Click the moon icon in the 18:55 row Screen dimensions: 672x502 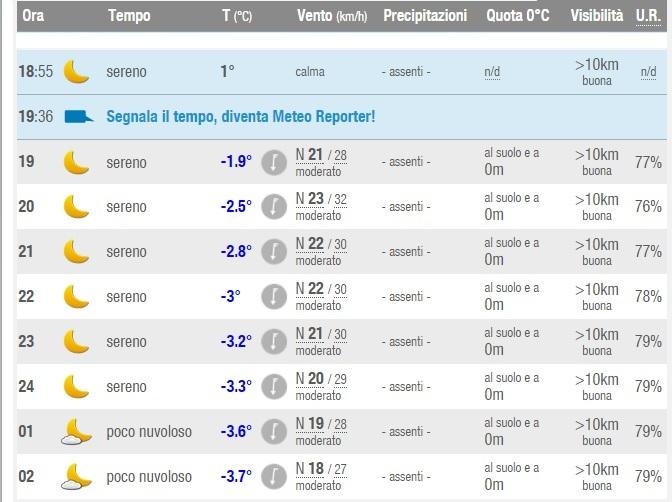point(76,72)
